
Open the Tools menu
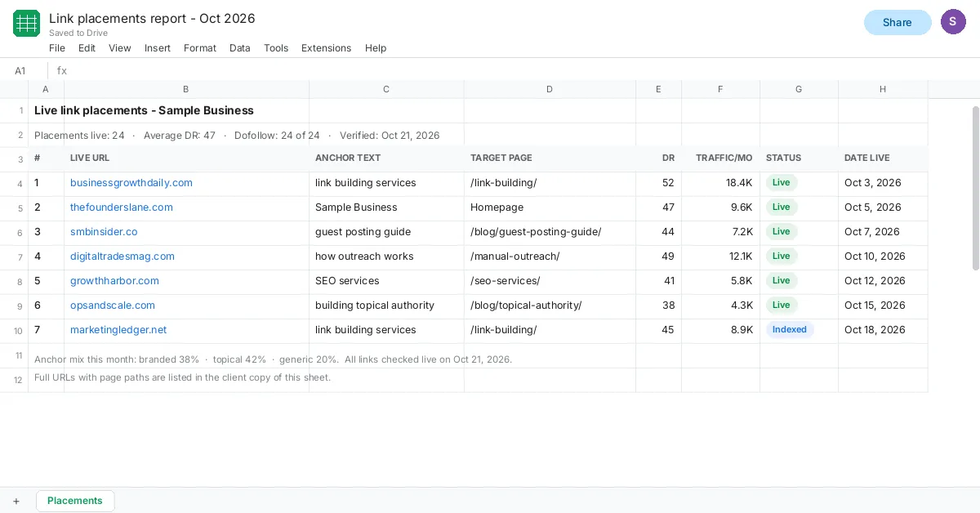(276, 48)
